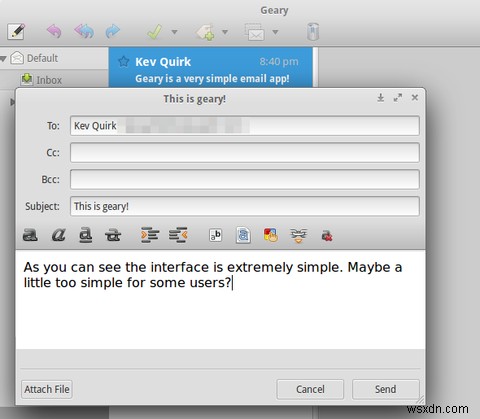Decrease text indent
480x419 pixels.
click(x=178, y=235)
